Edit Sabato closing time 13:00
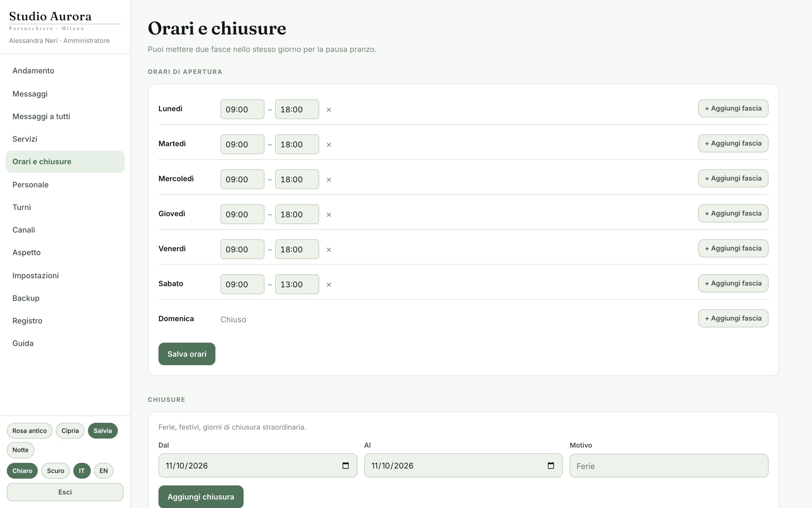812x508 pixels. 297,284
